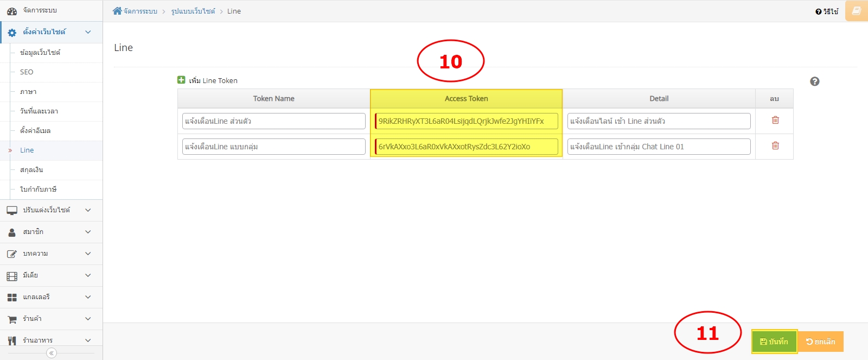
Task: Click the orange ยกเลิก cancel button
Action: (x=820, y=342)
